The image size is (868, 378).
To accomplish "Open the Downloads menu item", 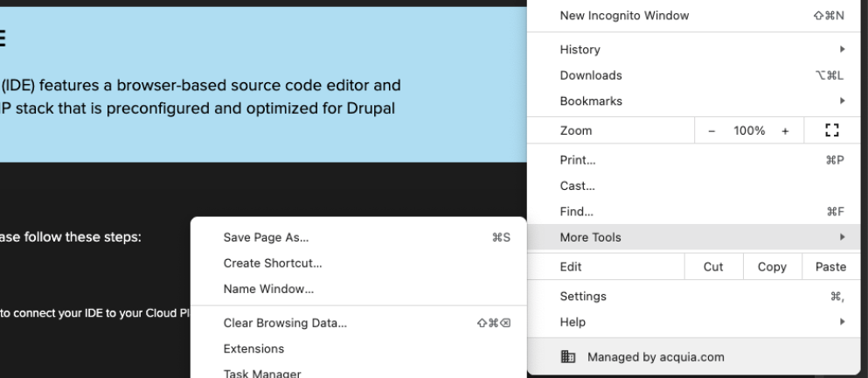I will [591, 75].
